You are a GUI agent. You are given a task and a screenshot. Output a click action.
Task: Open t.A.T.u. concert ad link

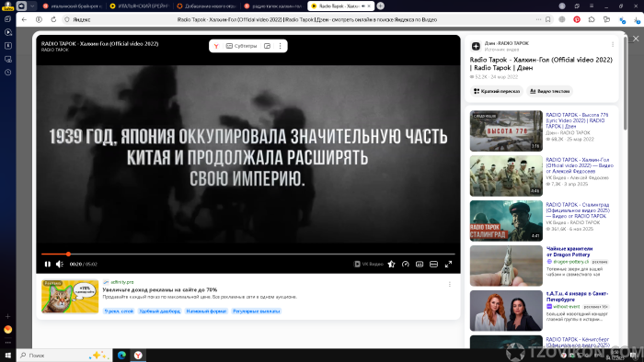(578, 297)
